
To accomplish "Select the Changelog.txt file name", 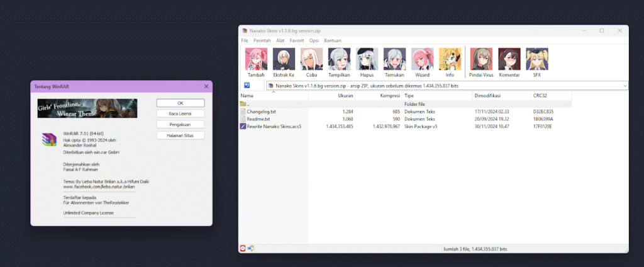I will click(x=261, y=111).
